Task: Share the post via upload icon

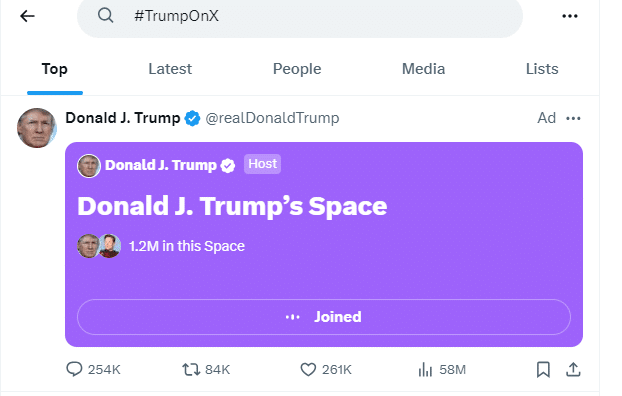Action: pos(573,369)
